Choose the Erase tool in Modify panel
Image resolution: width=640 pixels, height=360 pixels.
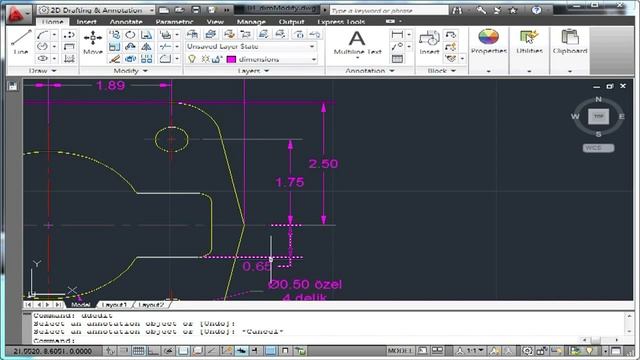115,59
